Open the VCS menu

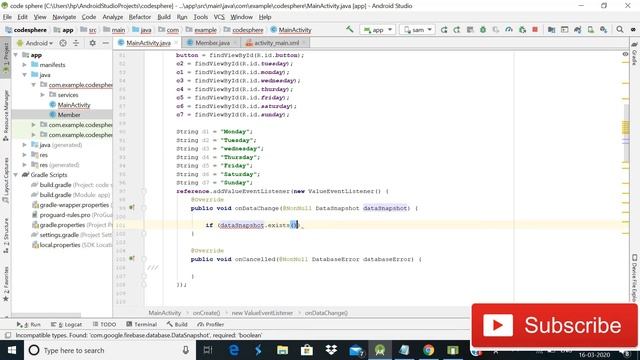click(219, 17)
